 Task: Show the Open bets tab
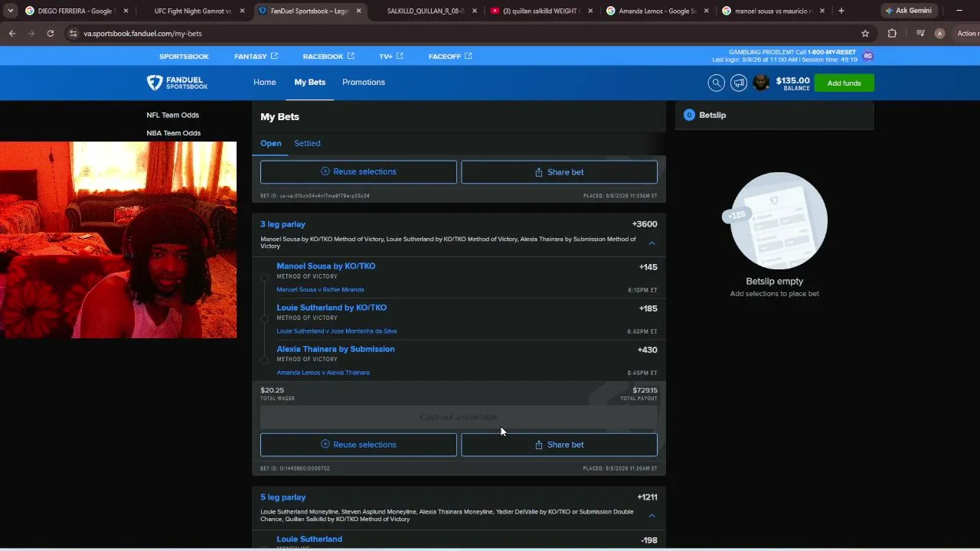point(271,143)
